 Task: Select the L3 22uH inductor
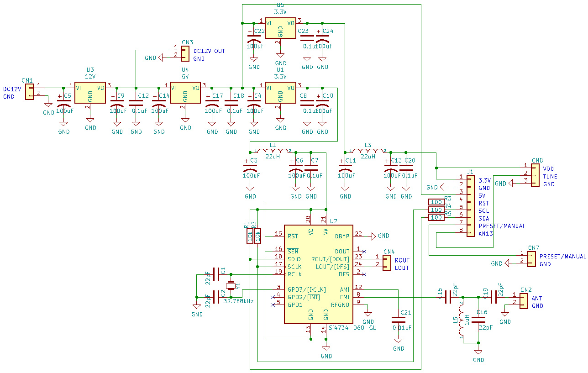click(367, 151)
